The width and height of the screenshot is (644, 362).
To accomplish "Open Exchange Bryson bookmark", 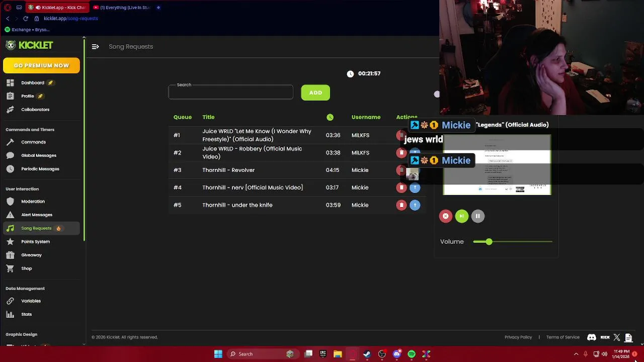I will pos(27,30).
